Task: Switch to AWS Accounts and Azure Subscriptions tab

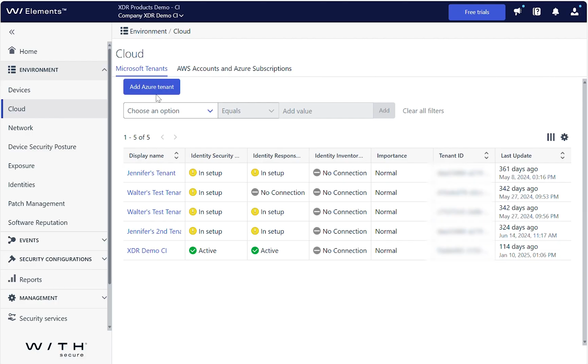Action: coord(234,68)
